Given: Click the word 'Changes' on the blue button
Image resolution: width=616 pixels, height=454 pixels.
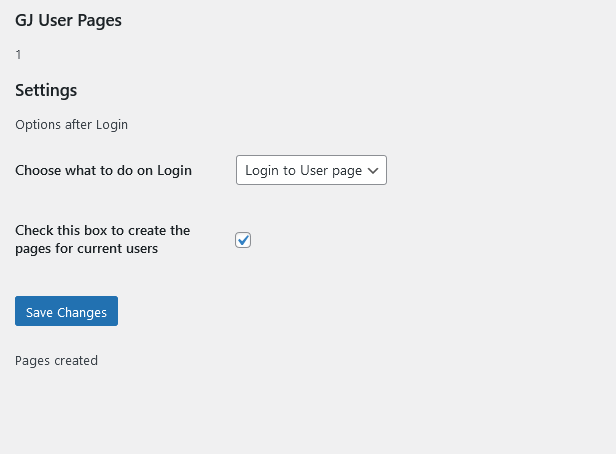Looking at the screenshot, I should pos(82,313).
